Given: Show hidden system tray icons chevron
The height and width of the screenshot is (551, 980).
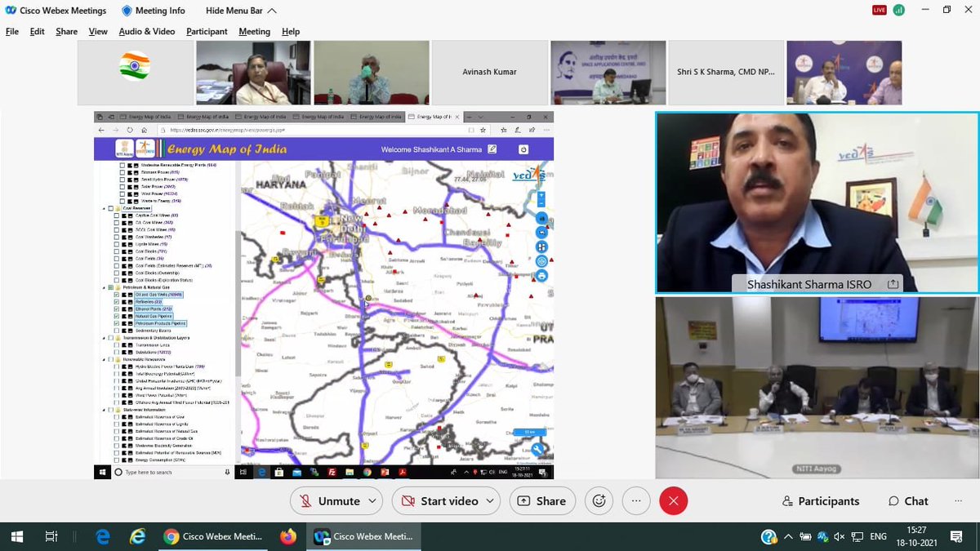Looking at the screenshot, I should click(787, 537).
